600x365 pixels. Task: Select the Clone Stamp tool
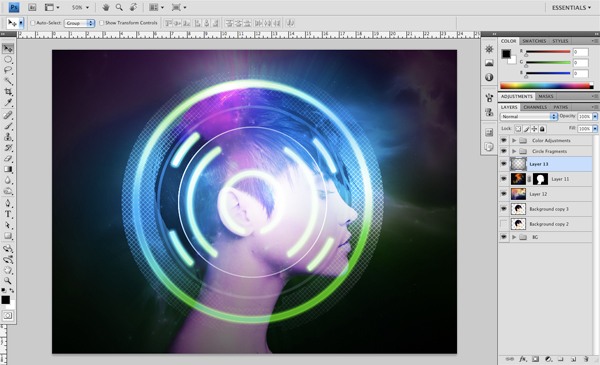pos(8,137)
